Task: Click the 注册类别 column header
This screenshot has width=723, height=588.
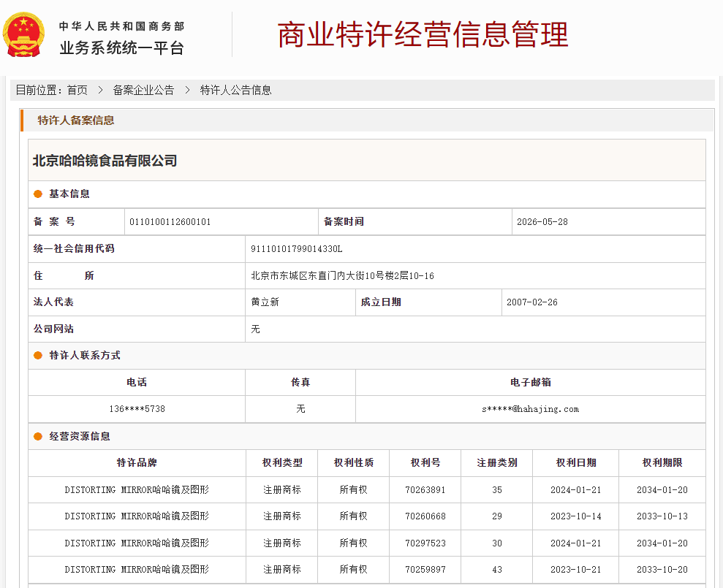Action: tap(497, 462)
